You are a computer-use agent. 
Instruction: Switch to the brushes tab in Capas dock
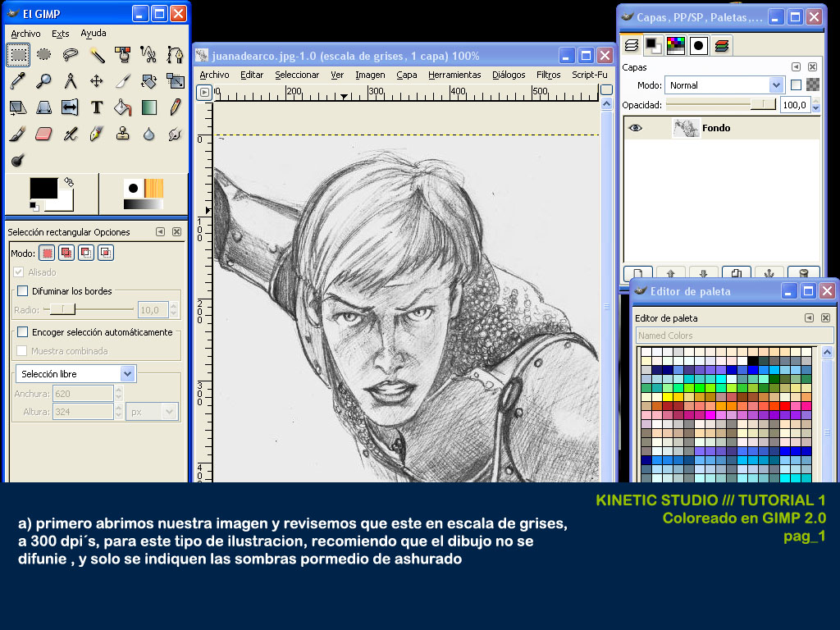pyautogui.click(x=698, y=46)
